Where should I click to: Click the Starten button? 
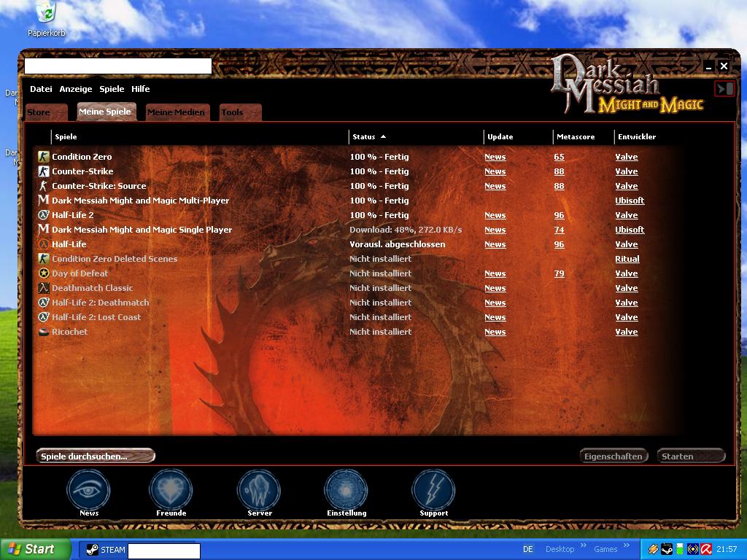(x=691, y=456)
